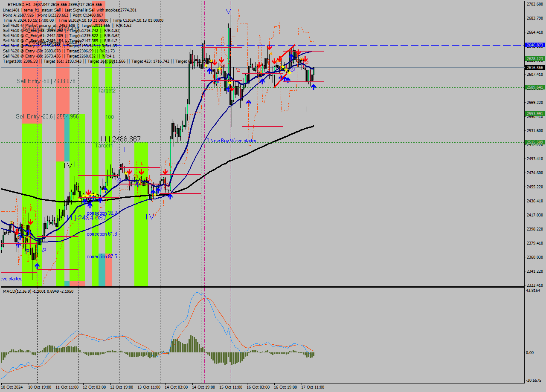Click the green 2628.123 price tag

(534, 59)
